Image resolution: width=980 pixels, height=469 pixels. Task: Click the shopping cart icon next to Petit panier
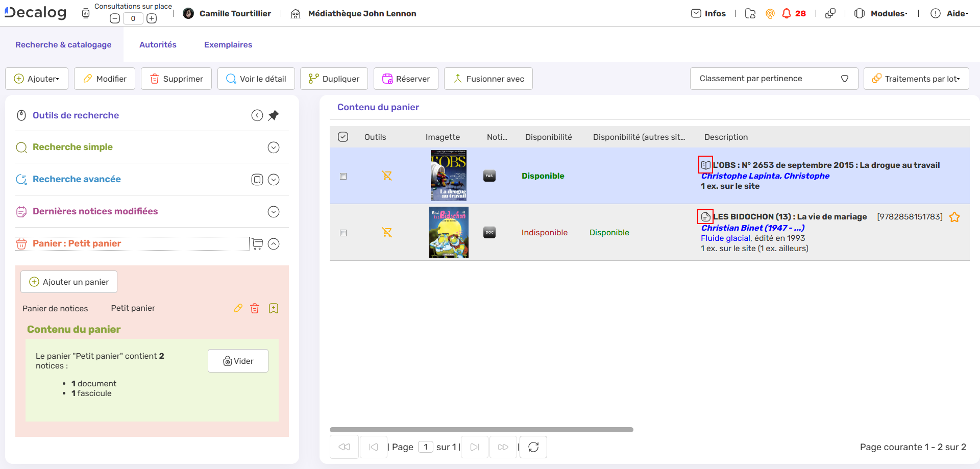257,244
